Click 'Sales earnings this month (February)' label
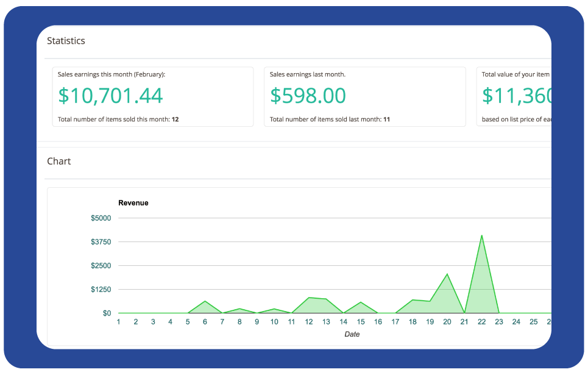This screenshot has width=588, height=372. click(x=112, y=74)
